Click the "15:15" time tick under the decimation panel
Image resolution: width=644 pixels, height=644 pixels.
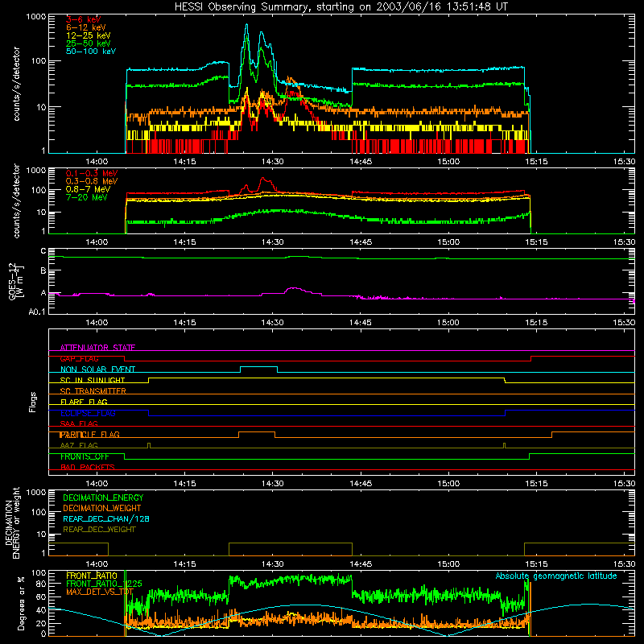(536, 564)
